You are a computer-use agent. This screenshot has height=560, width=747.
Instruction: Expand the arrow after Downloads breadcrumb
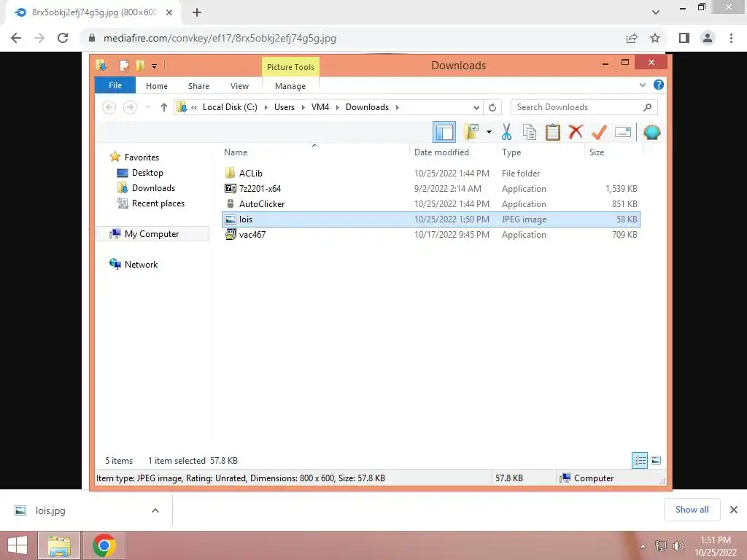tap(398, 107)
